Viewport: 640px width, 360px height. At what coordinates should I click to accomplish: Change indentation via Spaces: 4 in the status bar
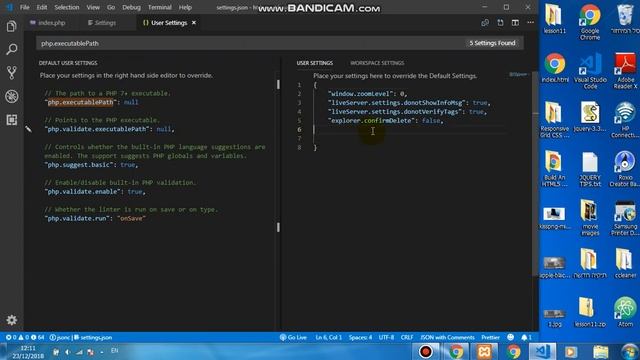click(x=360, y=338)
